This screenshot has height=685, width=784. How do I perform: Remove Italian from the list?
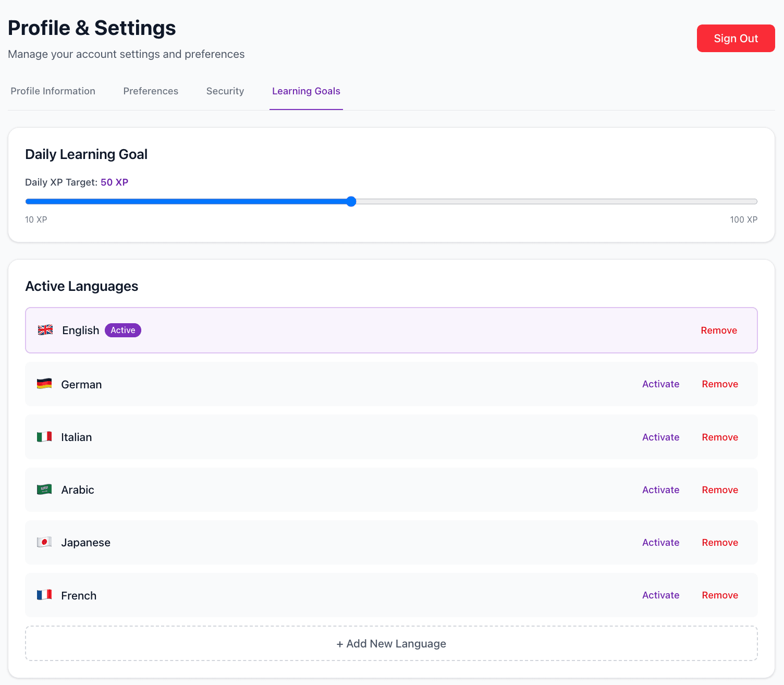720,437
